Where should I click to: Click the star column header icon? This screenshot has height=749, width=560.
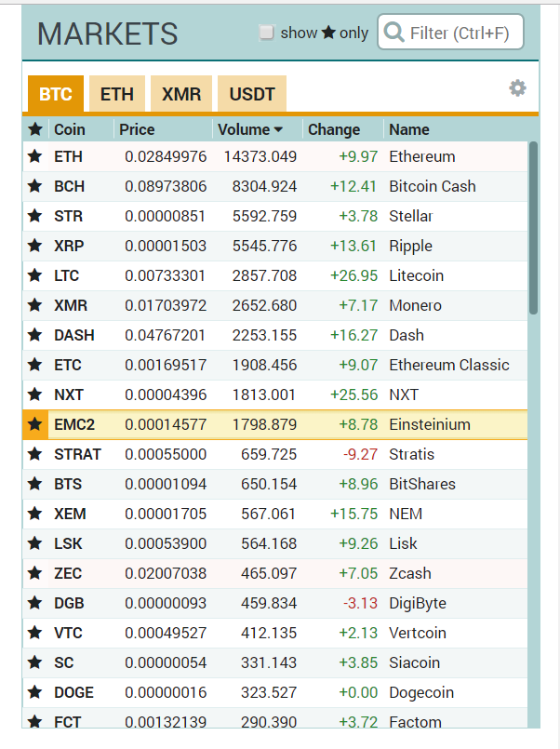coord(35,129)
